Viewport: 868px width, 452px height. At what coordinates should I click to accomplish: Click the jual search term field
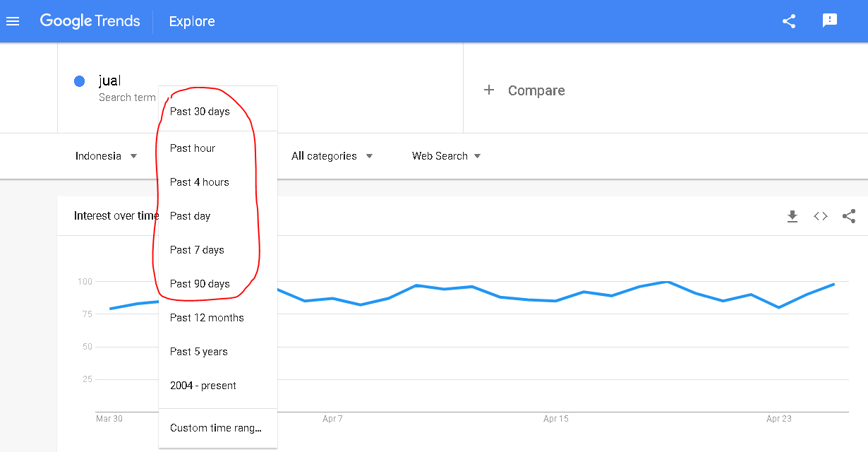(x=110, y=81)
